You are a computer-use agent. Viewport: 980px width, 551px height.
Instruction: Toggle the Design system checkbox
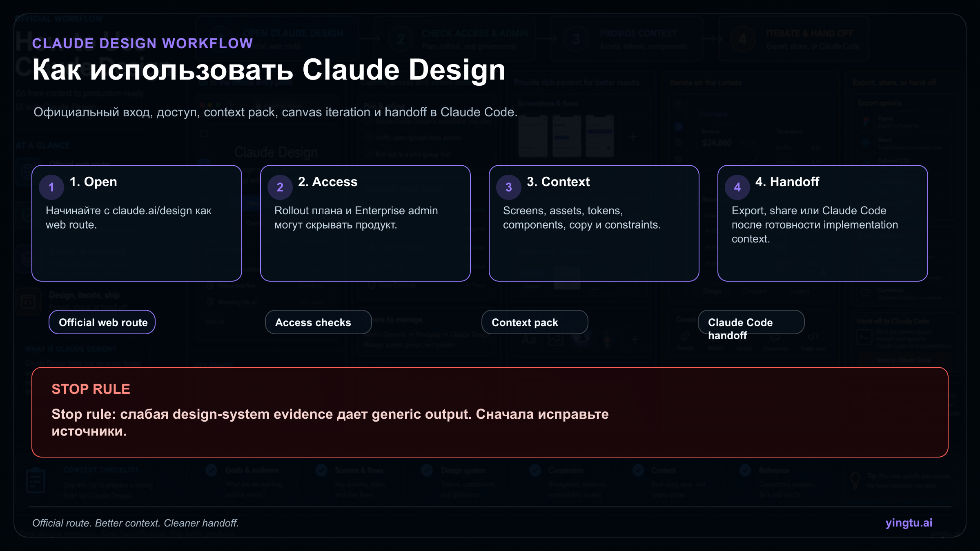click(x=426, y=470)
